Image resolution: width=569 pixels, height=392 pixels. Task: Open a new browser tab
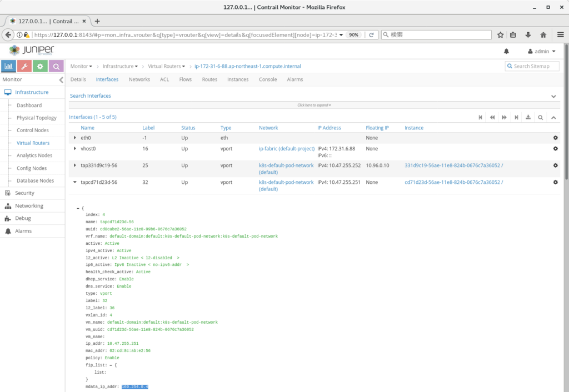point(97,22)
